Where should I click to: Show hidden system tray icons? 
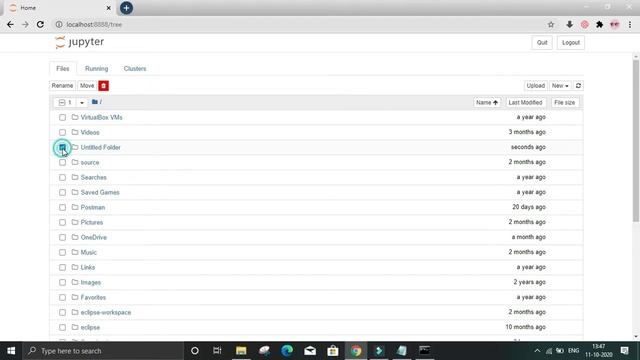coord(537,351)
